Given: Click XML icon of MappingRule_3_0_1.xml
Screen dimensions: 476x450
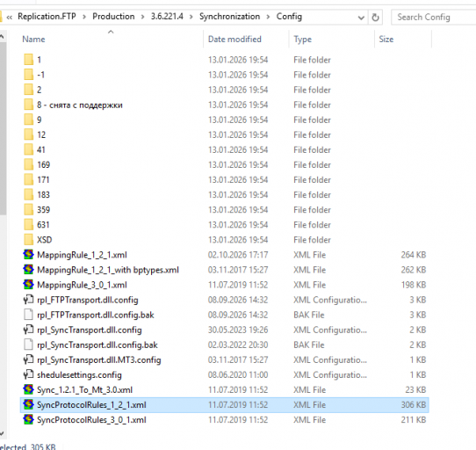Looking at the screenshot, I should coord(28,285).
